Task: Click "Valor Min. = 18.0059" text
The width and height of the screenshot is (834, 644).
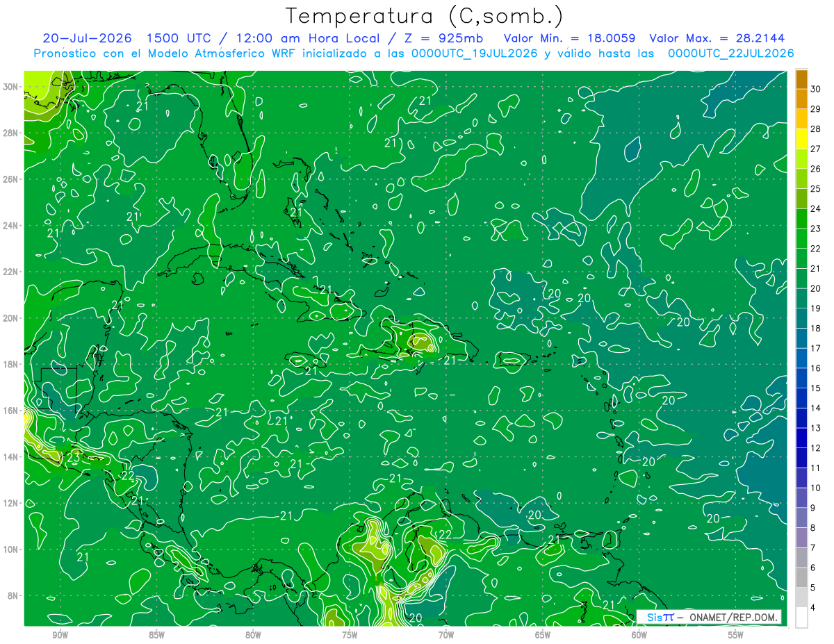Action: (x=570, y=38)
